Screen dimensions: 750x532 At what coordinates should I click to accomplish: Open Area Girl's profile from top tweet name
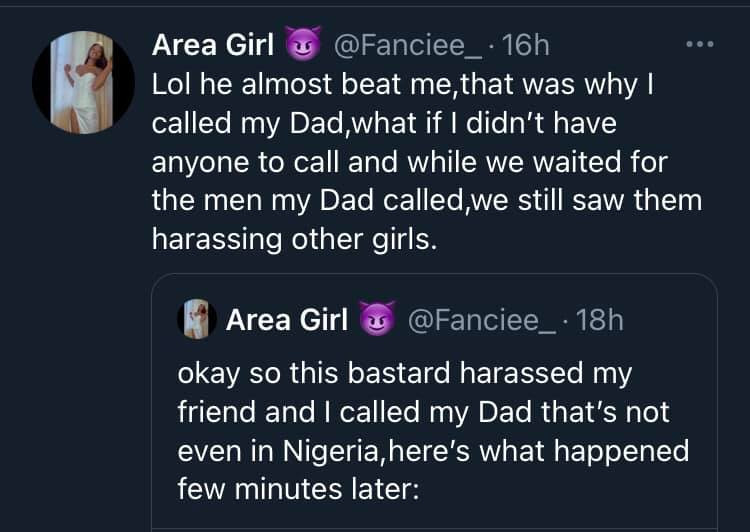(x=213, y=45)
